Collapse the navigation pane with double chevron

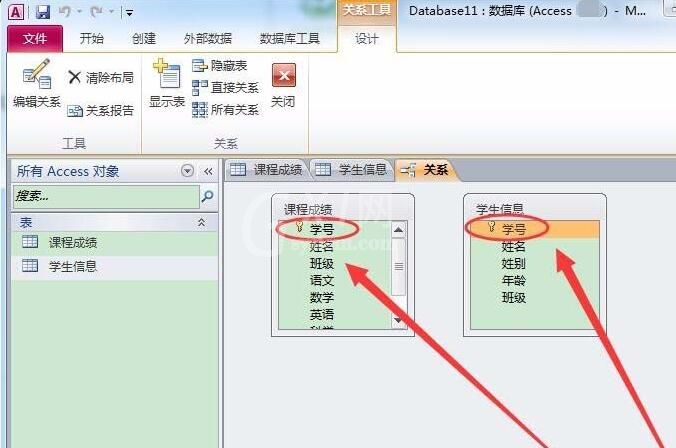coord(208,171)
